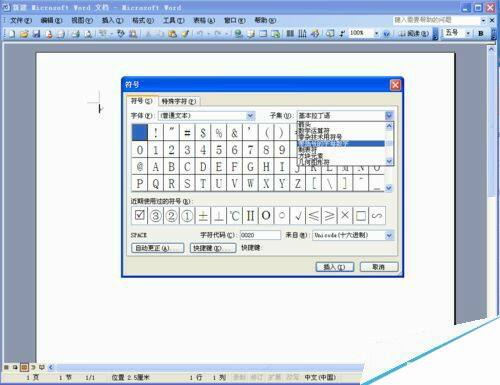Click the format painter brush icon

point(185,34)
